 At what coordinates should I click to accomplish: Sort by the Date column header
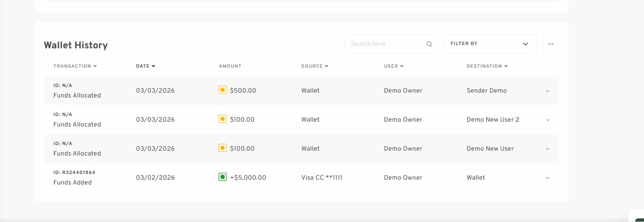[x=145, y=66]
